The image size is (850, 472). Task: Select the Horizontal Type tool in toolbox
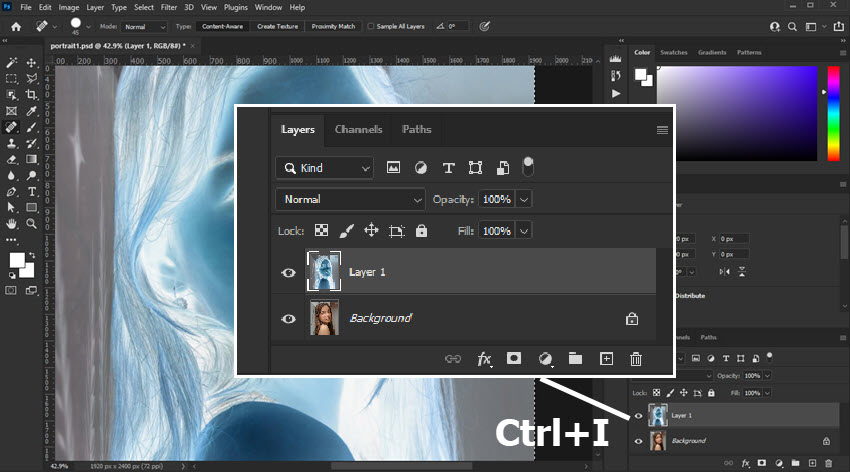pos(31,192)
